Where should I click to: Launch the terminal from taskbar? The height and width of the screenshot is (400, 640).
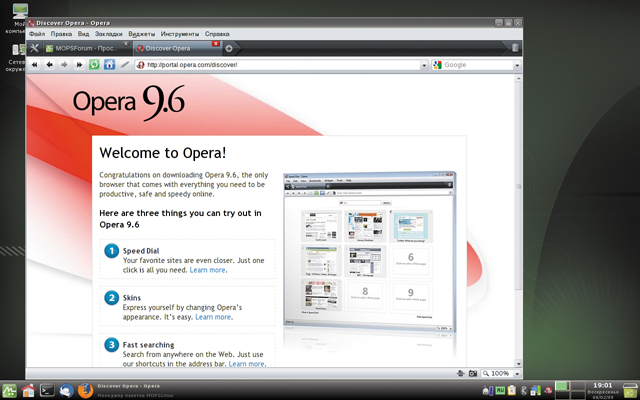pos(47,390)
